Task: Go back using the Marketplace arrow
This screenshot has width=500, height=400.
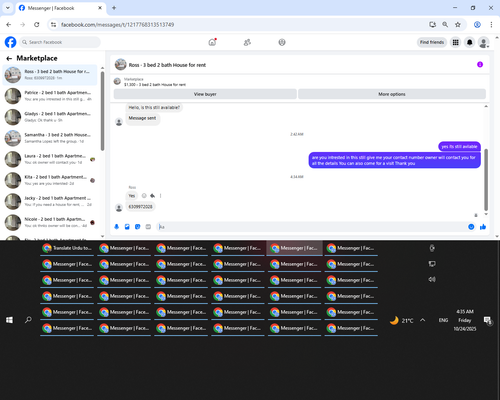Action: tap(9, 59)
